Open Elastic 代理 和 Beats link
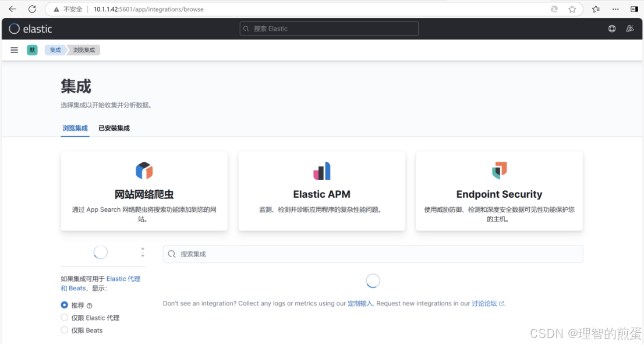This screenshot has height=345, width=644. click(101, 283)
